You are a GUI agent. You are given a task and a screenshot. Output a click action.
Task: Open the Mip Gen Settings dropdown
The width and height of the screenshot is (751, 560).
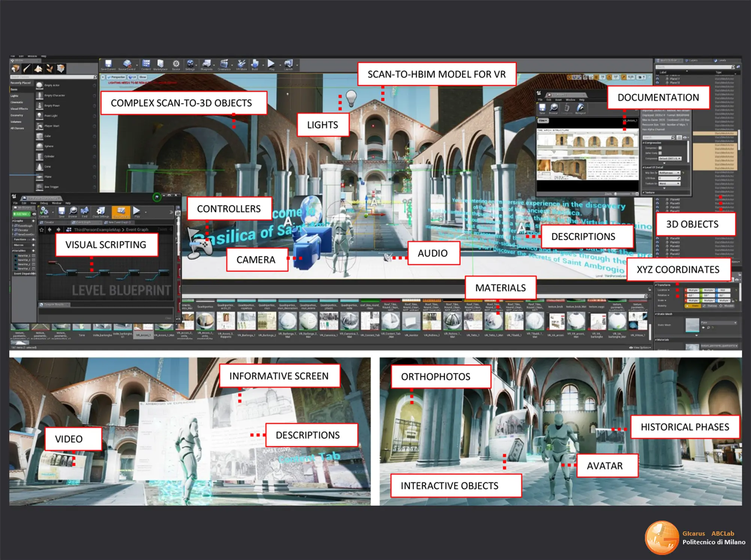(670, 173)
